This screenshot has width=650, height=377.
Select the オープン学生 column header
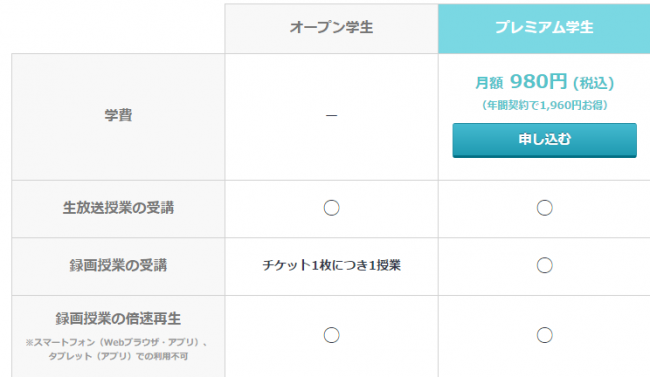331,28
